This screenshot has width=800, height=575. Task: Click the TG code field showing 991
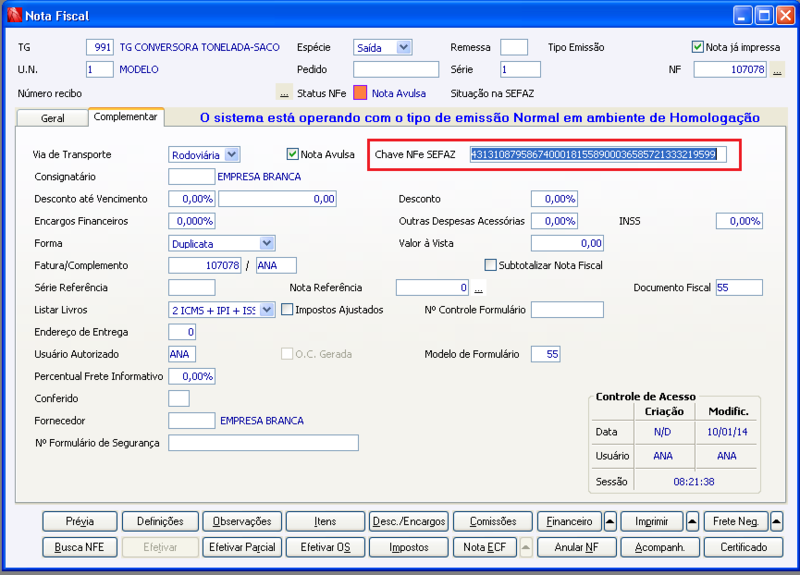point(100,47)
